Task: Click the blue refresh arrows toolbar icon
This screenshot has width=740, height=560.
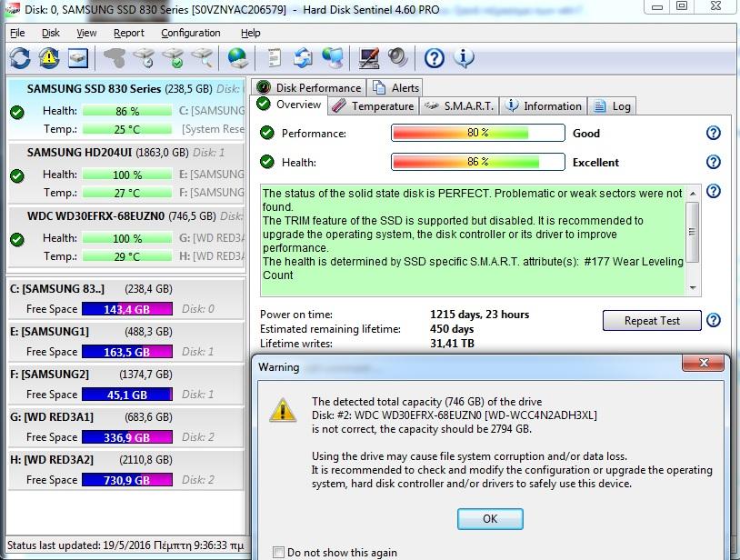Action: coord(20,58)
